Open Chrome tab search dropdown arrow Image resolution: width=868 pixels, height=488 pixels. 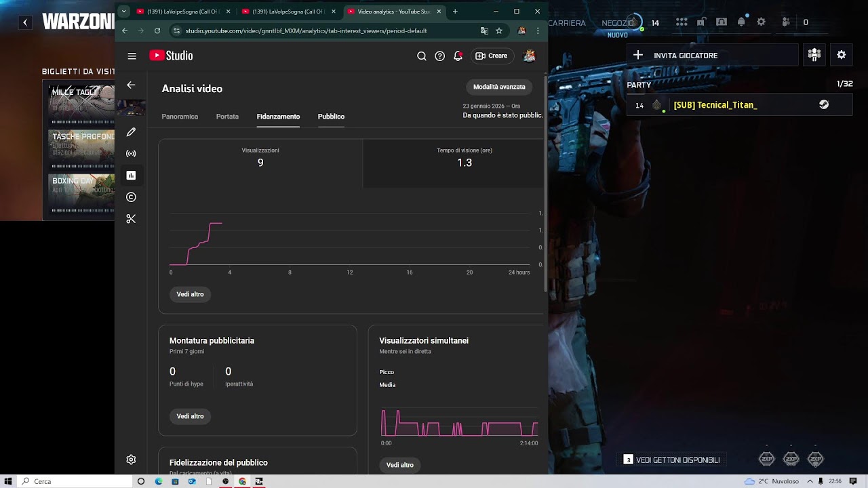tap(123, 12)
